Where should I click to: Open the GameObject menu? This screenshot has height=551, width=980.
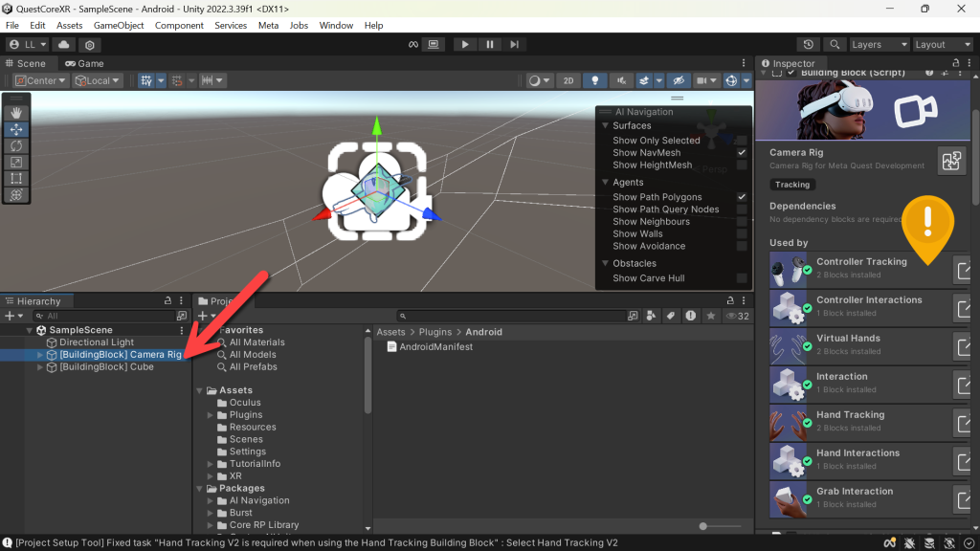coord(119,26)
